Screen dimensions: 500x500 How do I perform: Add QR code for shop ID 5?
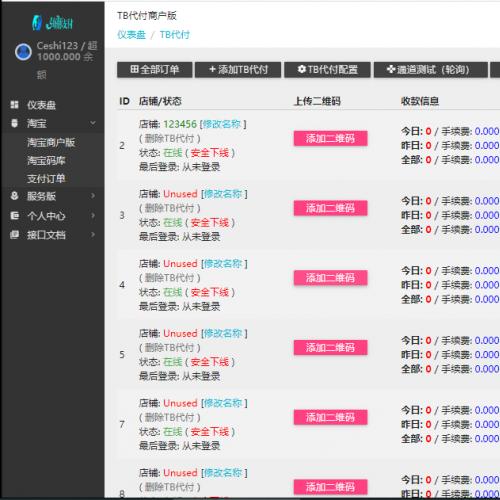[331, 348]
